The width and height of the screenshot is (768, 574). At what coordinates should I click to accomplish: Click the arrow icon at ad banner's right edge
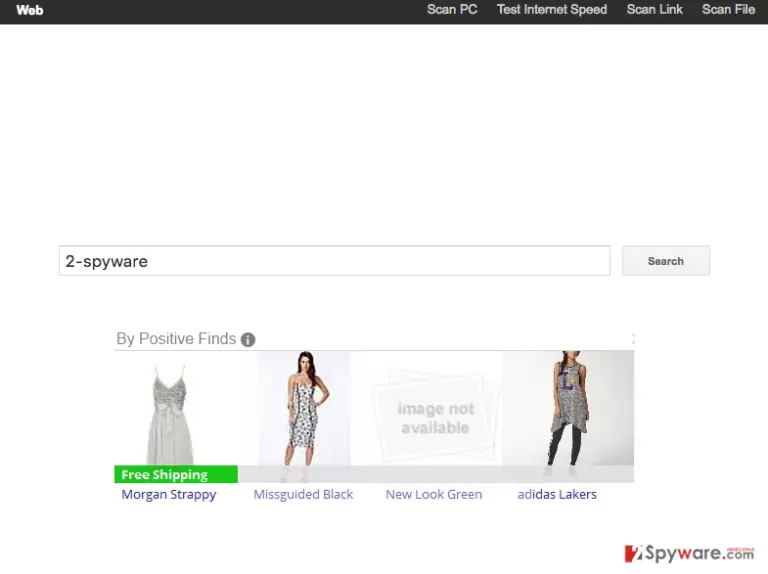pos(633,338)
